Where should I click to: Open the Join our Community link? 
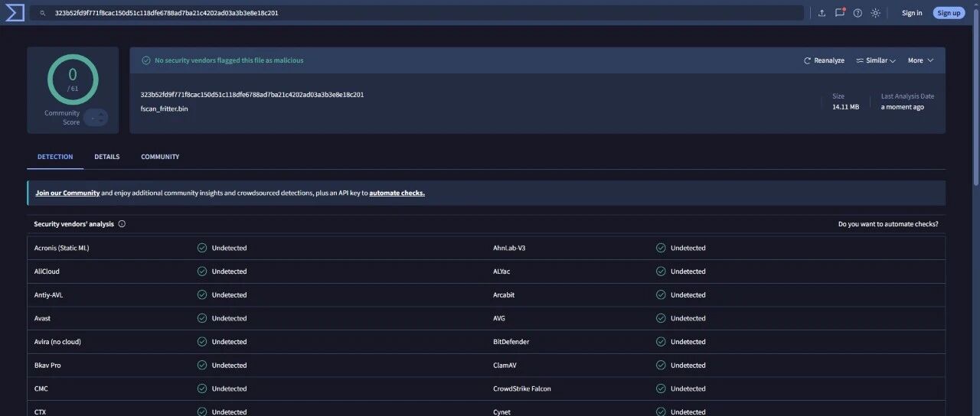[67, 193]
